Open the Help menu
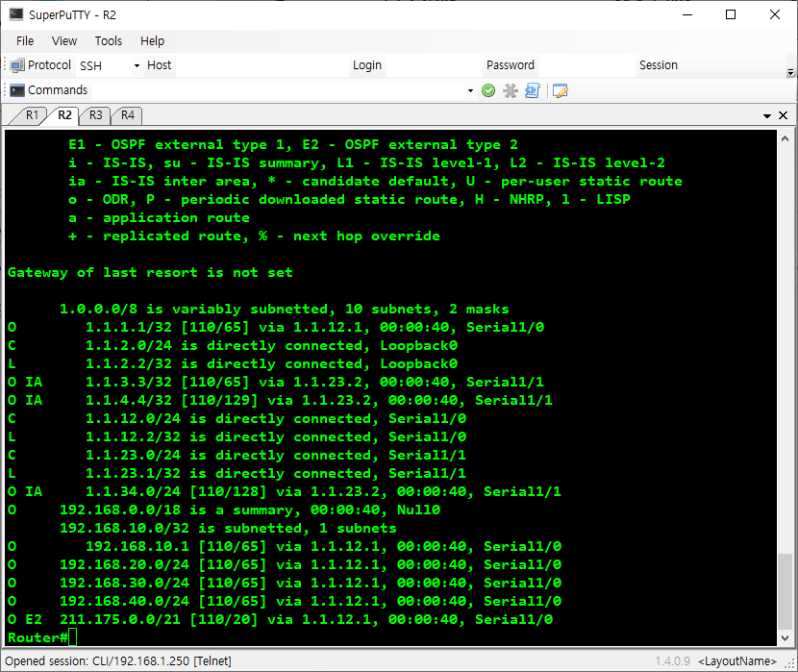Screen dimensions: 798x672 [152, 41]
